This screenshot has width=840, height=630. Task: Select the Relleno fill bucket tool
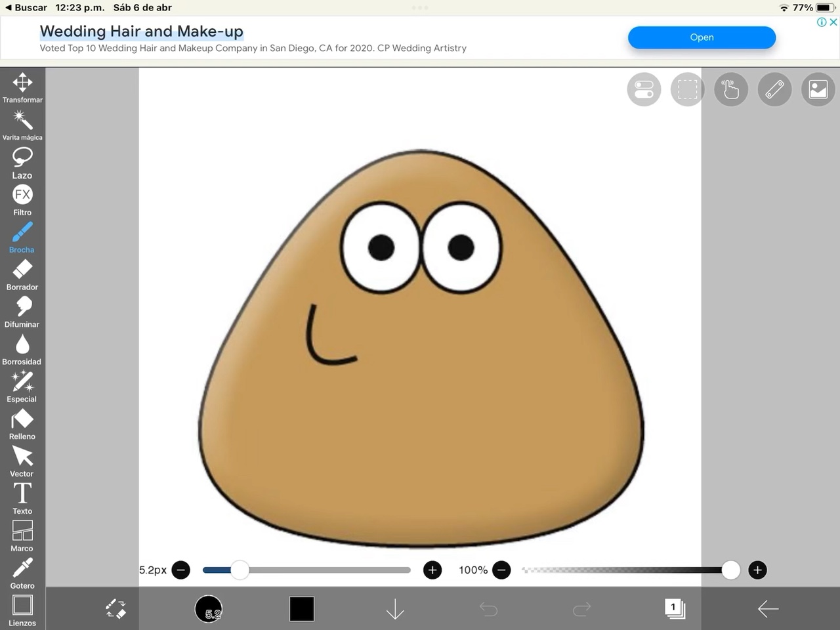(22, 424)
